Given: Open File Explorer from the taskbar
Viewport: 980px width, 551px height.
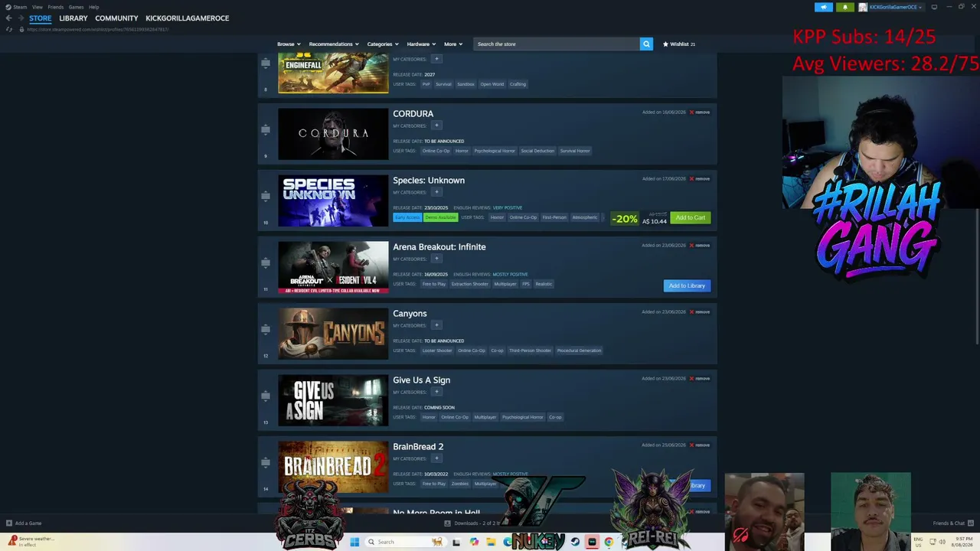Looking at the screenshot, I should 491,542.
